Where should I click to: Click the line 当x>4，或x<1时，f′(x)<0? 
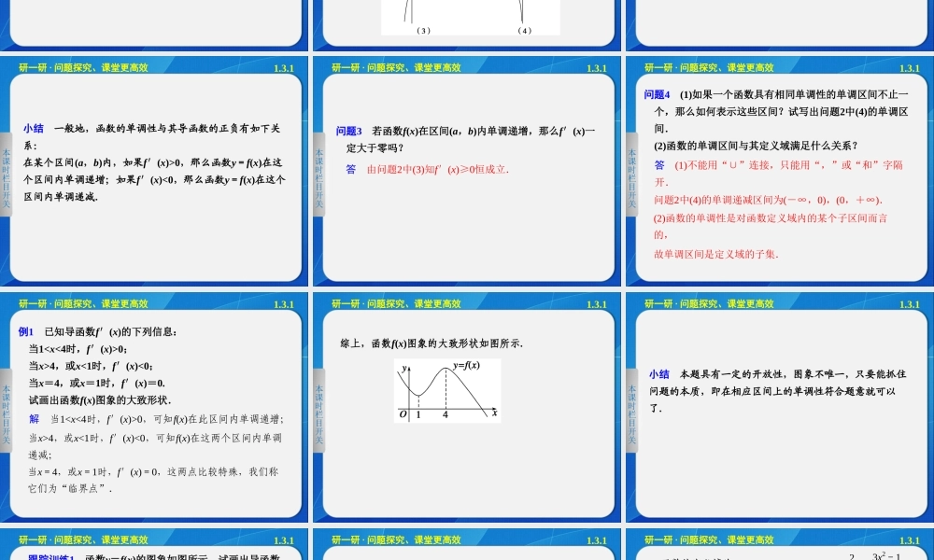[91, 366]
